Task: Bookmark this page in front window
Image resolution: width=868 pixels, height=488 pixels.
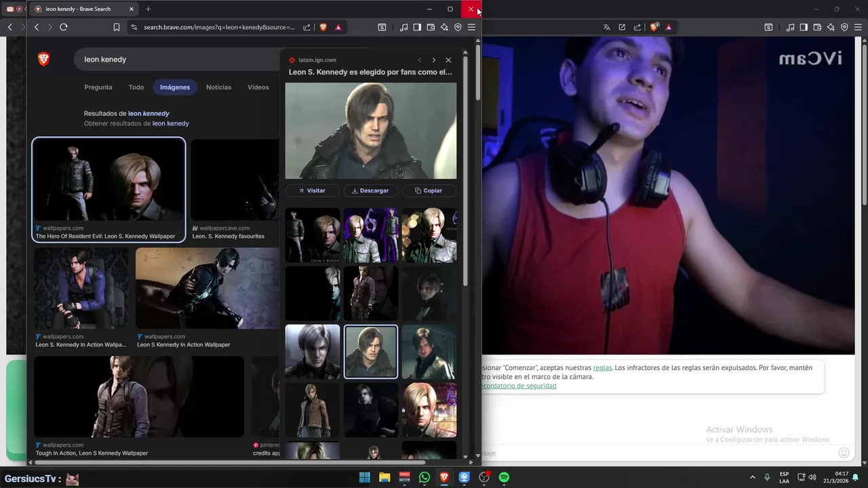Action: [x=117, y=27]
